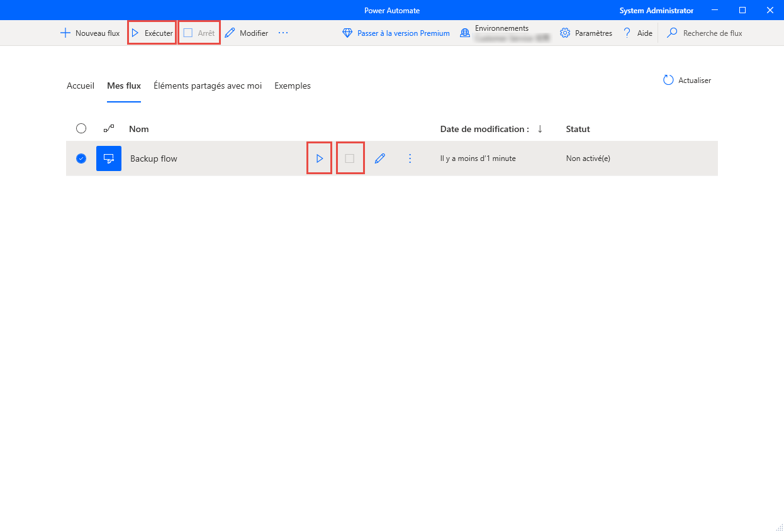Click the blue desktop flow icon of Backup flow
The height and width of the screenshot is (532, 784).
point(109,158)
